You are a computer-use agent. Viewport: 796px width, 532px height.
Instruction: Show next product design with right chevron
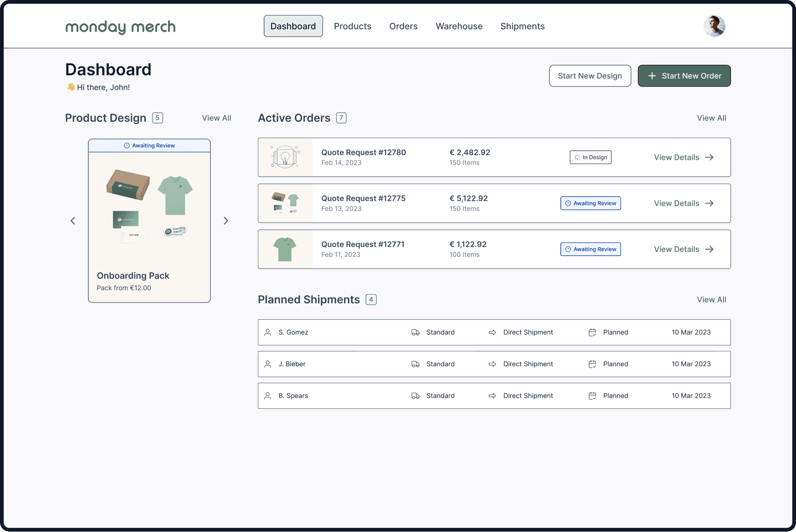[x=226, y=221]
